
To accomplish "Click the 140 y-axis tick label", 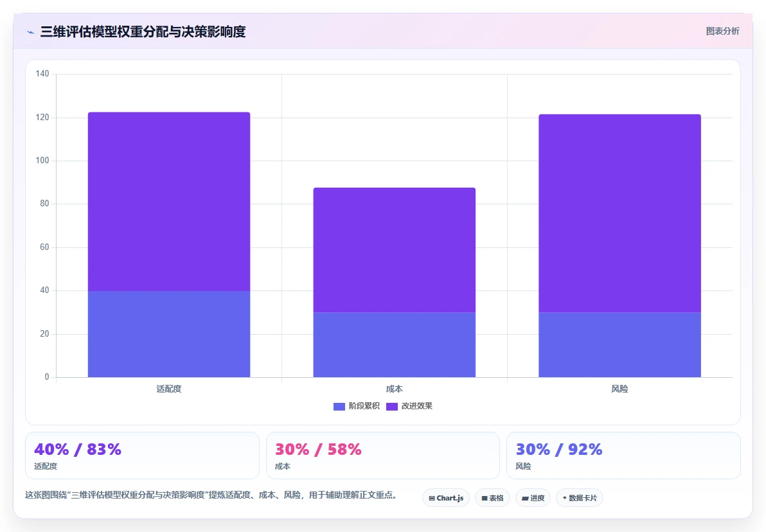I will [x=42, y=74].
